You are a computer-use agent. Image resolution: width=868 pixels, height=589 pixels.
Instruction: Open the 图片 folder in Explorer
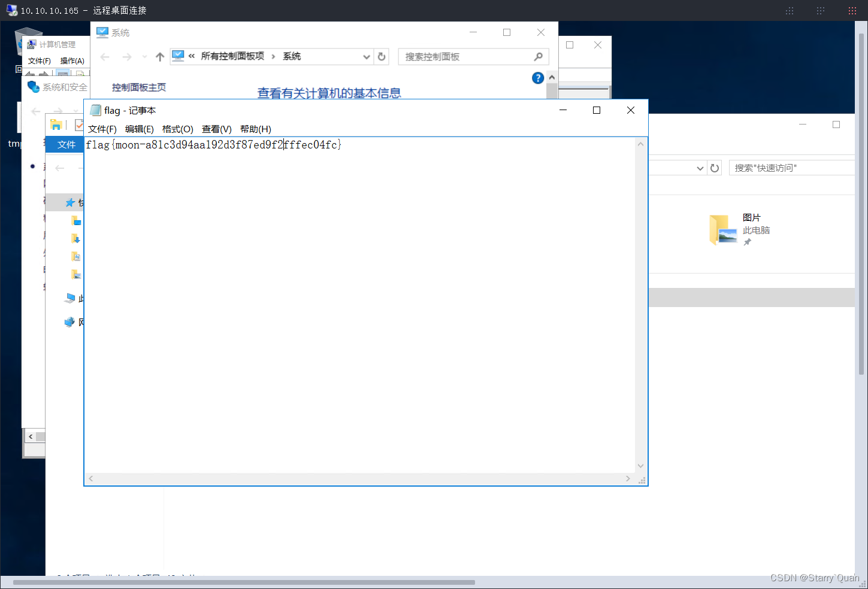[740, 230]
